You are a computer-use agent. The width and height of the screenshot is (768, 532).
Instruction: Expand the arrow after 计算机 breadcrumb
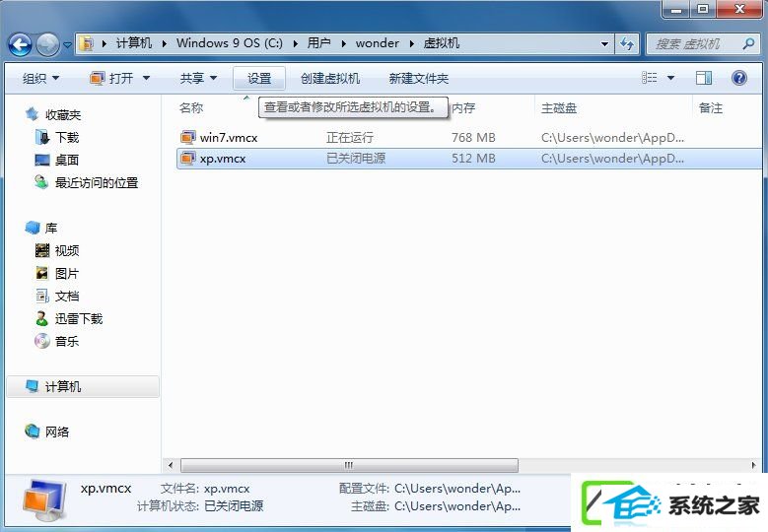[x=164, y=43]
